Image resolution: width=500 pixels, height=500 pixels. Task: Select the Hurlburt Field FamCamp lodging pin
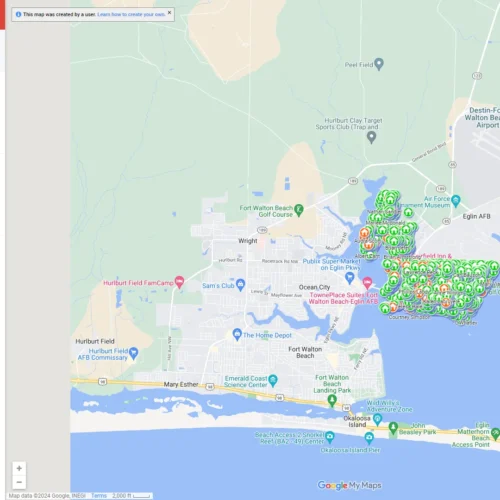(179, 282)
